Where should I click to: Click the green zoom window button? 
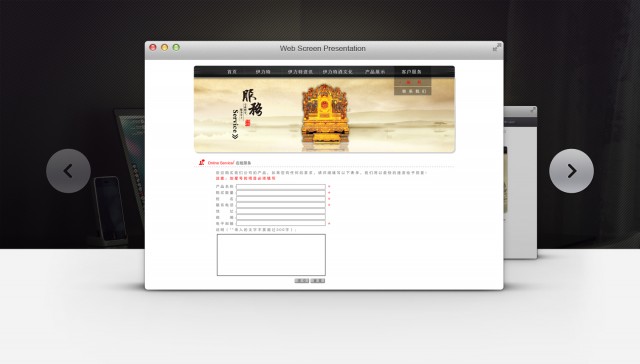click(176, 47)
